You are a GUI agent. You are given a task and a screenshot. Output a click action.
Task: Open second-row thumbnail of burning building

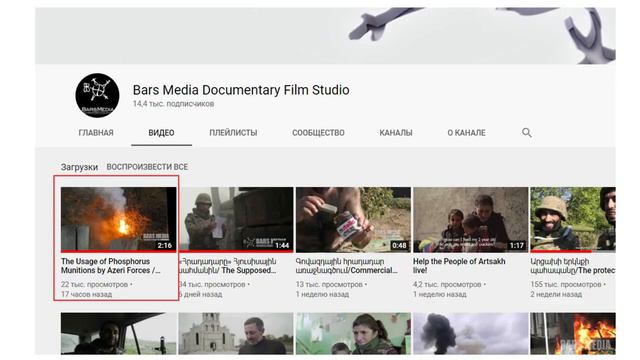click(573, 333)
